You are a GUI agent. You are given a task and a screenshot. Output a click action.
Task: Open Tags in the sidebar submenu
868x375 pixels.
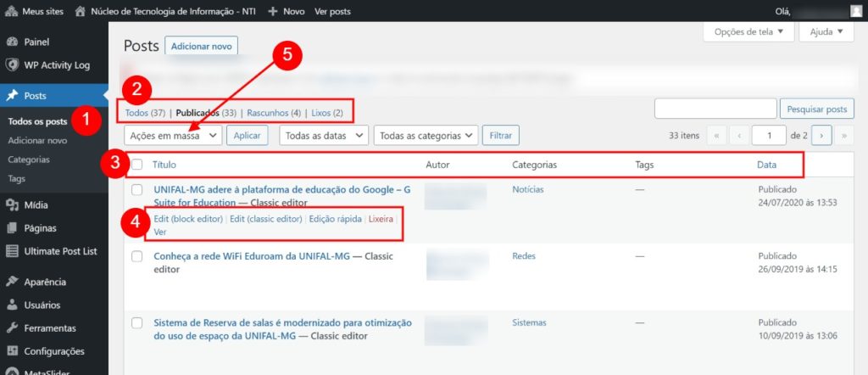click(17, 179)
